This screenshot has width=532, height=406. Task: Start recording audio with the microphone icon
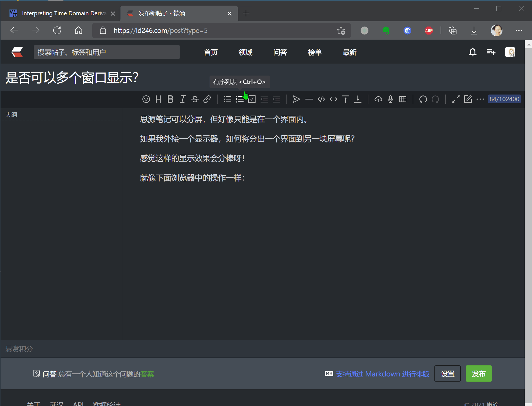click(390, 99)
